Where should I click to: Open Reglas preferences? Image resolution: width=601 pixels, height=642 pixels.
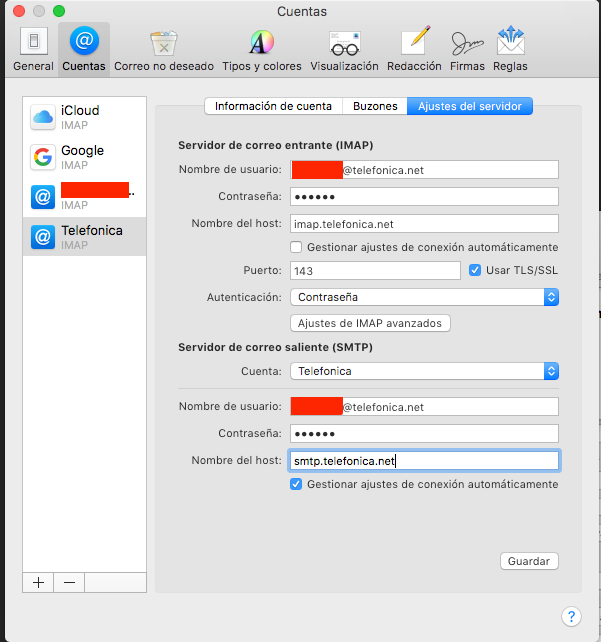coord(510,49)
